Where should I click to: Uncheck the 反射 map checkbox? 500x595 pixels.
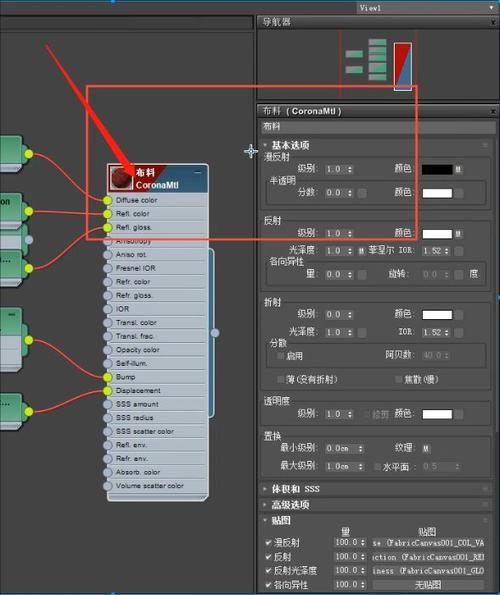[268, 557]
